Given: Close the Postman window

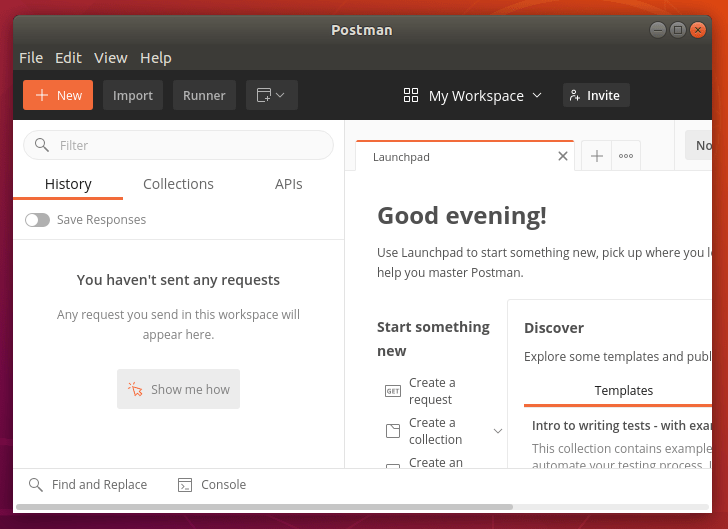Looking at the screenshot, I should coord(698,30).
